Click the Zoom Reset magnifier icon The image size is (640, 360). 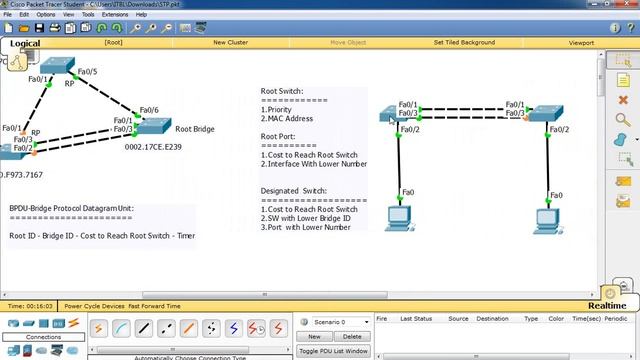[x=151, y=28]
